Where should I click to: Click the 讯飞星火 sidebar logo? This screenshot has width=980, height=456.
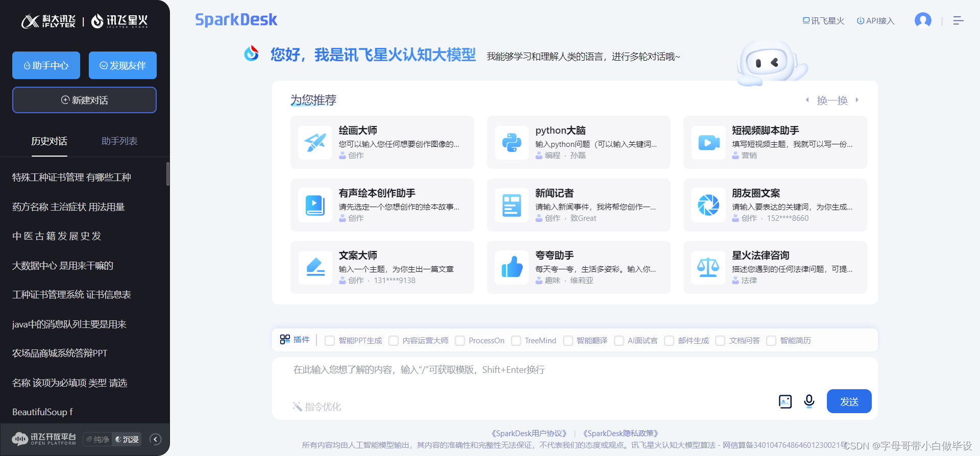[119, 21]
